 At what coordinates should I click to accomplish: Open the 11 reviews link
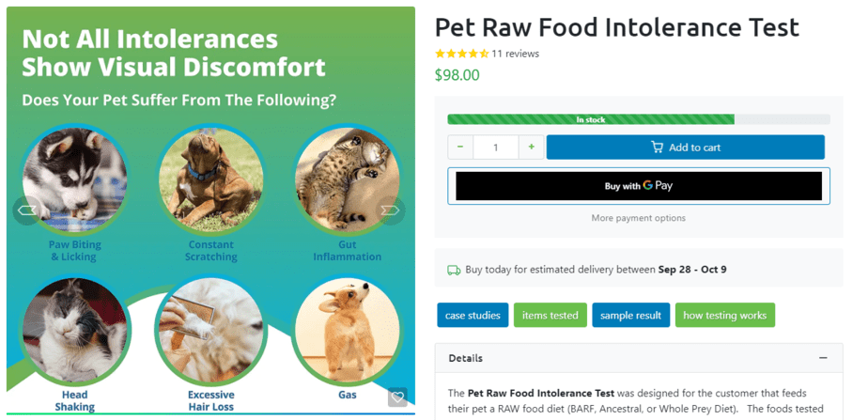pyautogui.click(x=516, y=54)
